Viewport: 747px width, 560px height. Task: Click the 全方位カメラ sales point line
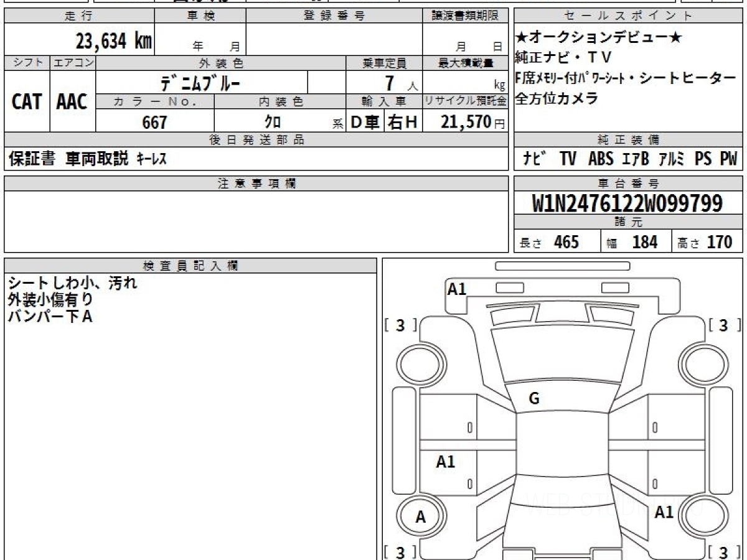click(557, 98)
